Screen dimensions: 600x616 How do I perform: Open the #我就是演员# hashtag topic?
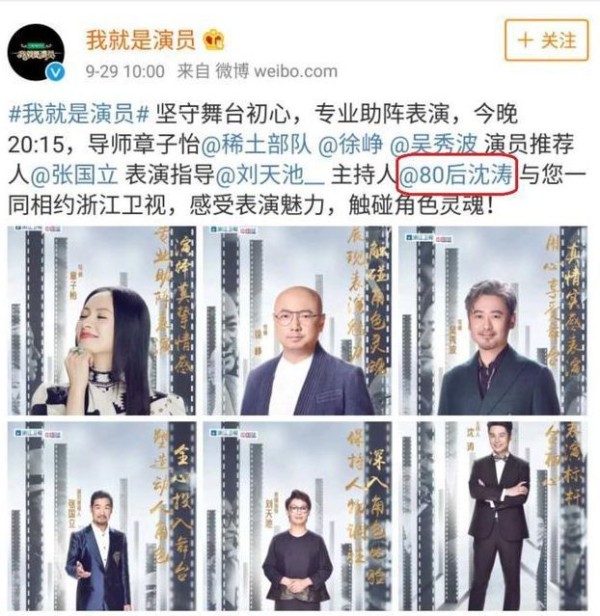(79, 114)
